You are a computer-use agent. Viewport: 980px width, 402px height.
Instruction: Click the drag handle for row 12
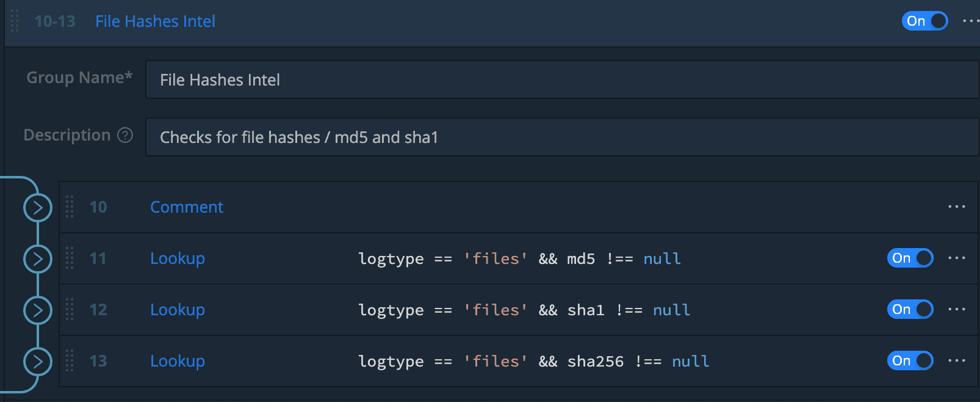(x=70, y=310)
